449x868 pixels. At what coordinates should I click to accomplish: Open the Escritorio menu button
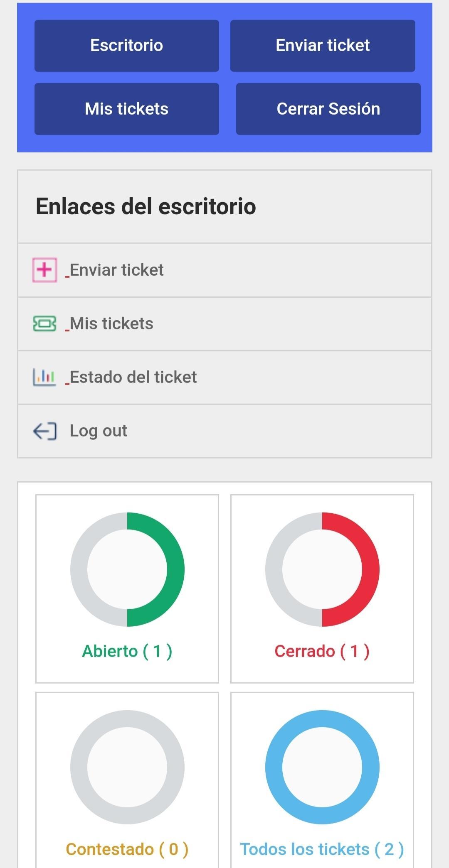[127, 46]
